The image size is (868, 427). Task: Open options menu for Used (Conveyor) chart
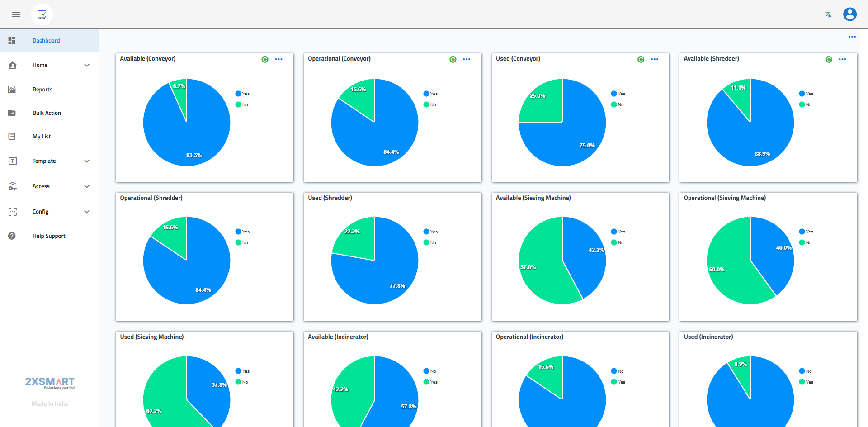click(x=654, y=59)
